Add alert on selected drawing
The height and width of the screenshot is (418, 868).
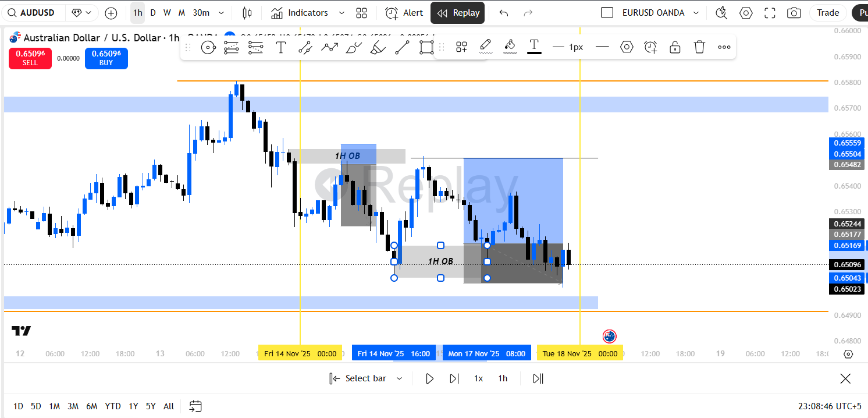[651, 47]
